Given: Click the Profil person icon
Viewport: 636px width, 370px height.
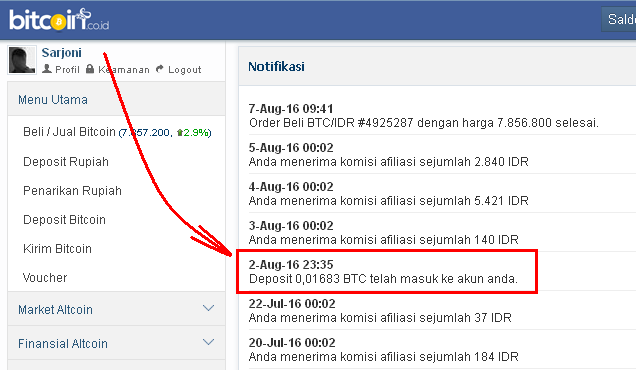Looking at the screenshot, I should tap(47, 69).
